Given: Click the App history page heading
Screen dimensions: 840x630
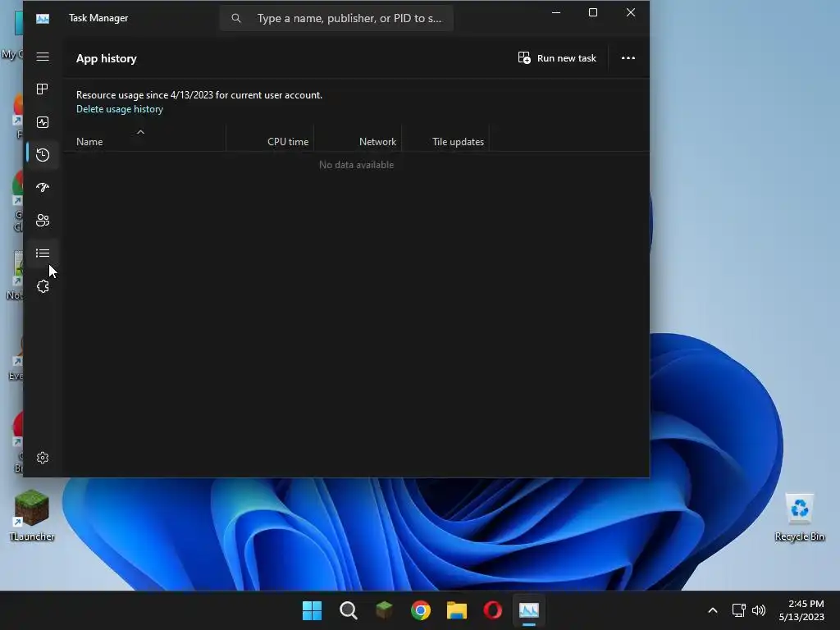Looking at the screenshot, I should [x=106, y=58].
